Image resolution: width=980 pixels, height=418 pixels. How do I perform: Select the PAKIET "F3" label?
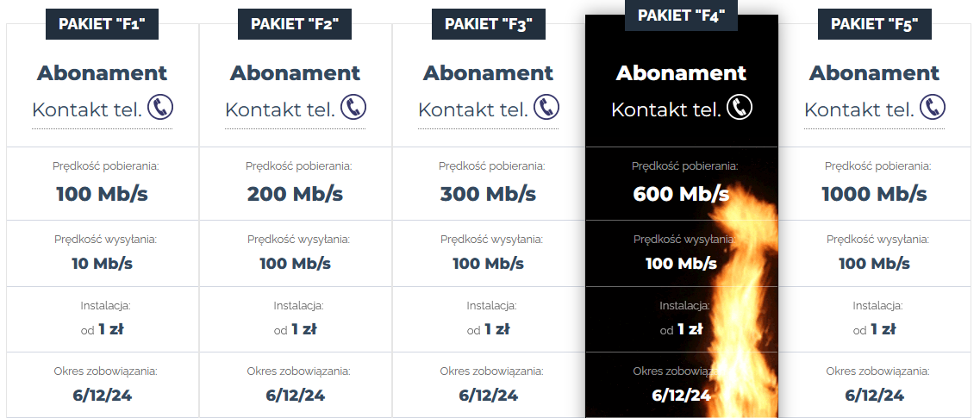click(x=488, y=24)
